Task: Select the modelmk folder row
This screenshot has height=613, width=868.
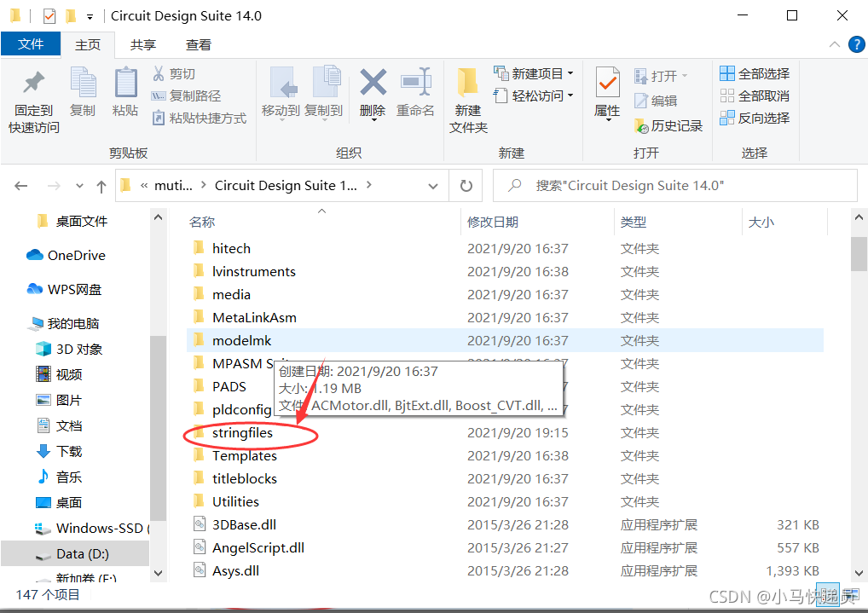Action: click(505, 340)
